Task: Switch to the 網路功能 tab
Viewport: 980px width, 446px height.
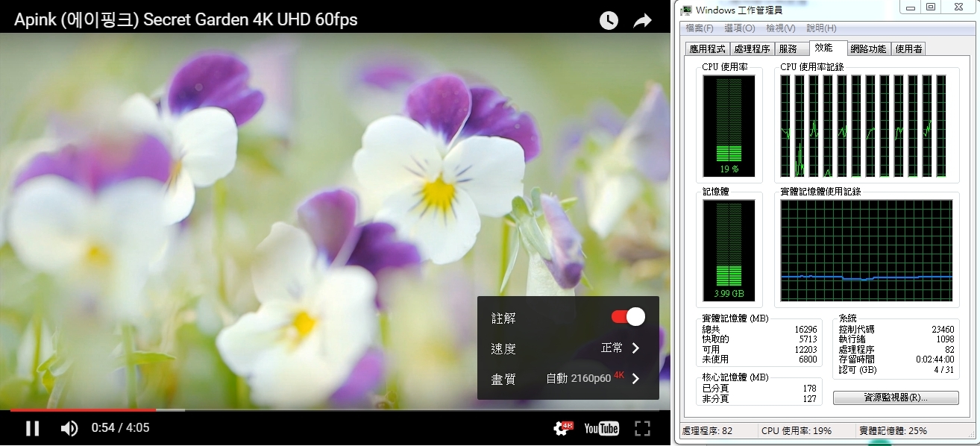Action: coord(868,49)
